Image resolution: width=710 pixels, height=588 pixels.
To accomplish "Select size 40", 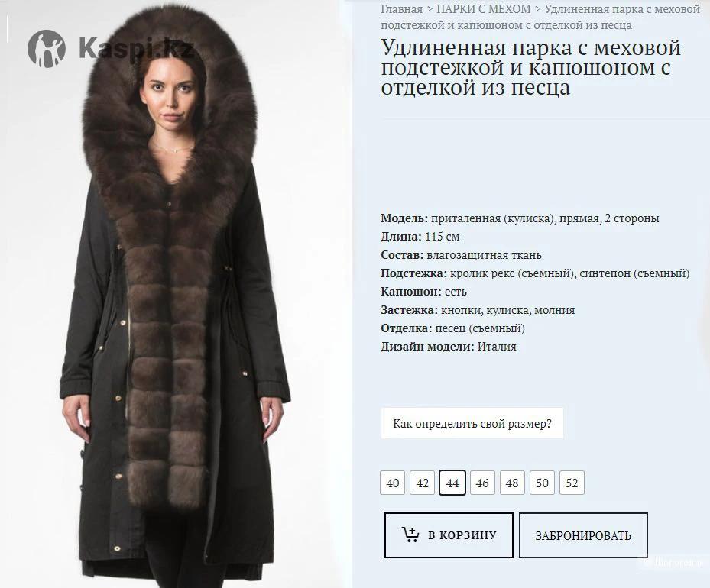I will (x=393, y=483).
